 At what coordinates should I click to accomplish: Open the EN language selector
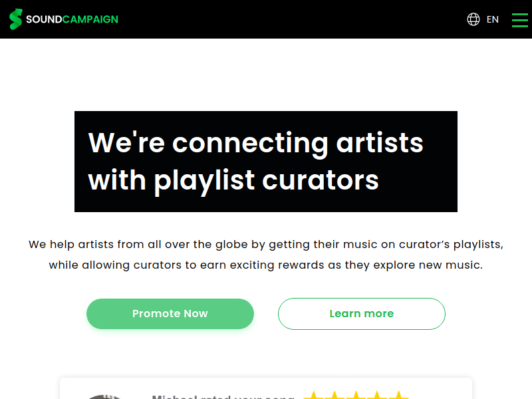pos(493,19)
